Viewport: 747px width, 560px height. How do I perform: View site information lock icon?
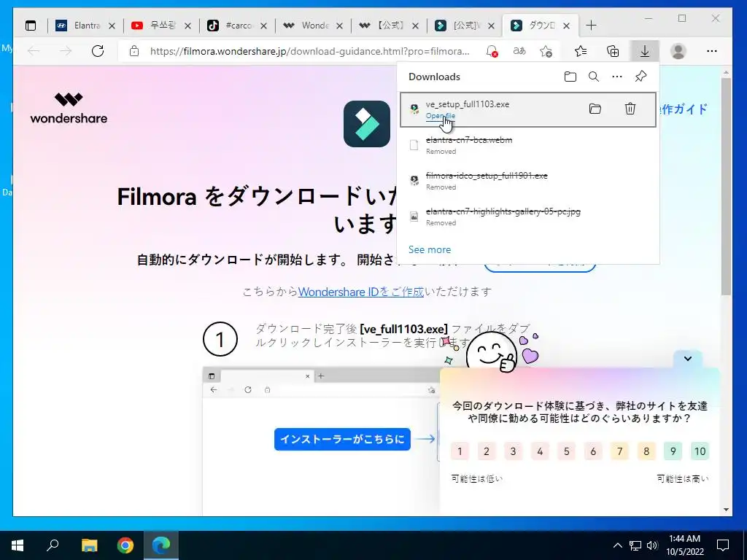pos(134,51)
